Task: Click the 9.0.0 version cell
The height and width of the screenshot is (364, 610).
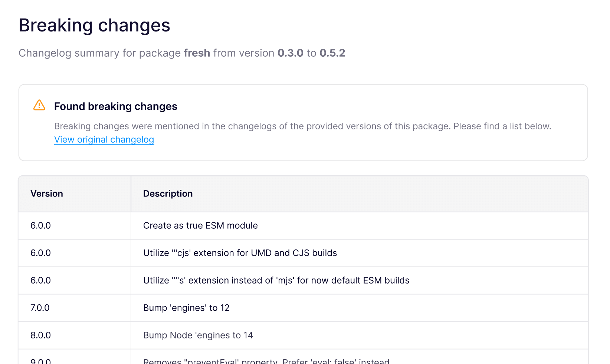Action: (40, 361)
